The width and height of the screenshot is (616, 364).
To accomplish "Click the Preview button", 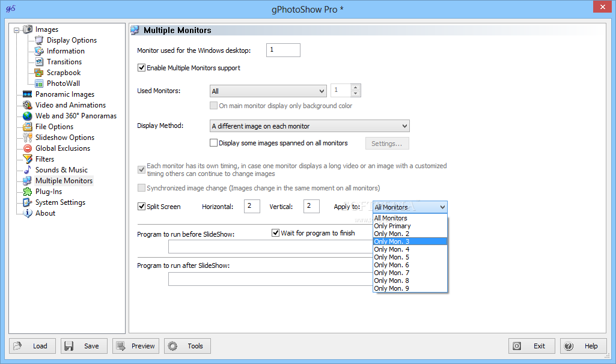I will click(136, 346).
